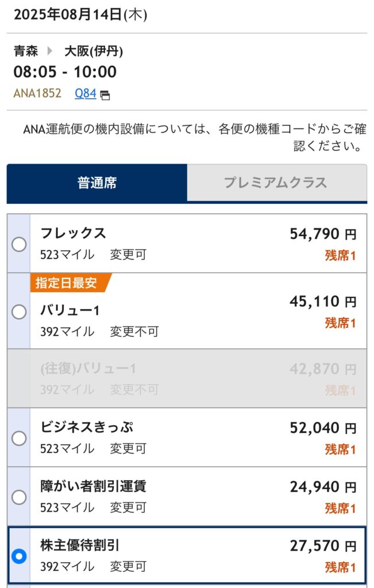Click the フレックス fare name
The height and width of the screenshot is (588, 374).
click(73, 233)
